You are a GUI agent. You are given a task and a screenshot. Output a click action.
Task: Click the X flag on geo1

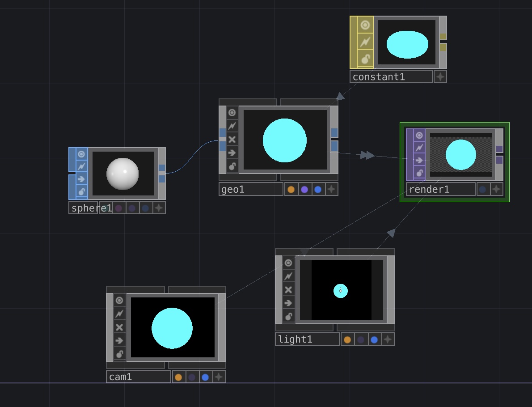pos(232,140)
